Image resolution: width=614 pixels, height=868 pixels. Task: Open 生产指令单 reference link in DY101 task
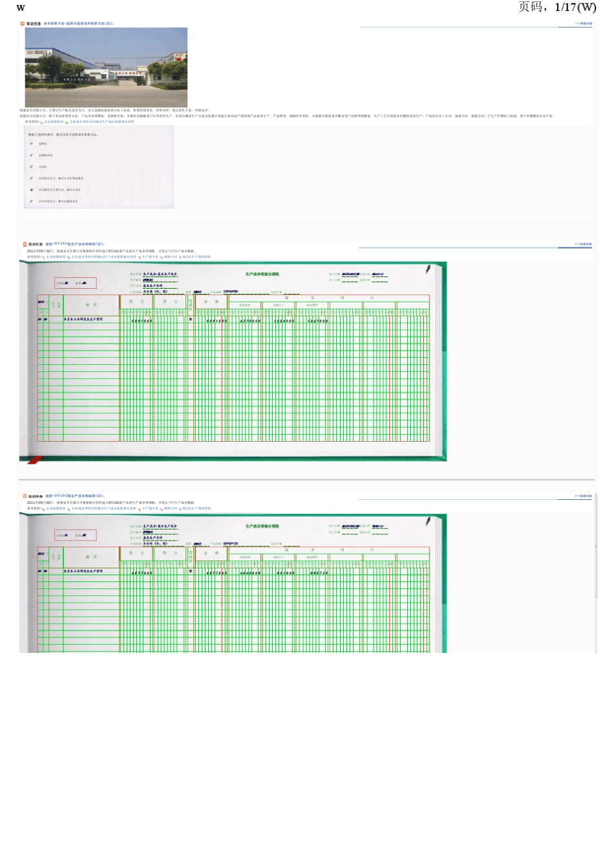[150, 256]
